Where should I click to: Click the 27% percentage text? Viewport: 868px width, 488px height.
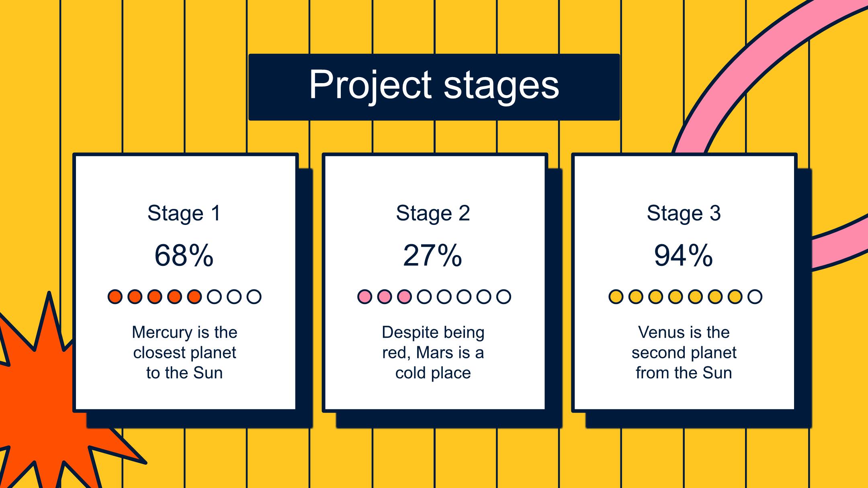(x=433, y=255)
